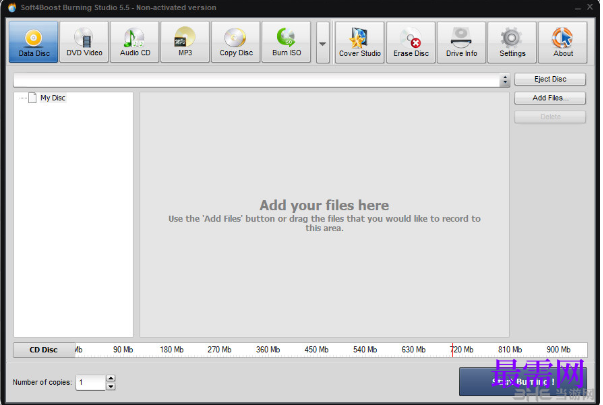Screen dimensions: 603x405
Task: Close the Burning Studio window
Action: (590, 7)
